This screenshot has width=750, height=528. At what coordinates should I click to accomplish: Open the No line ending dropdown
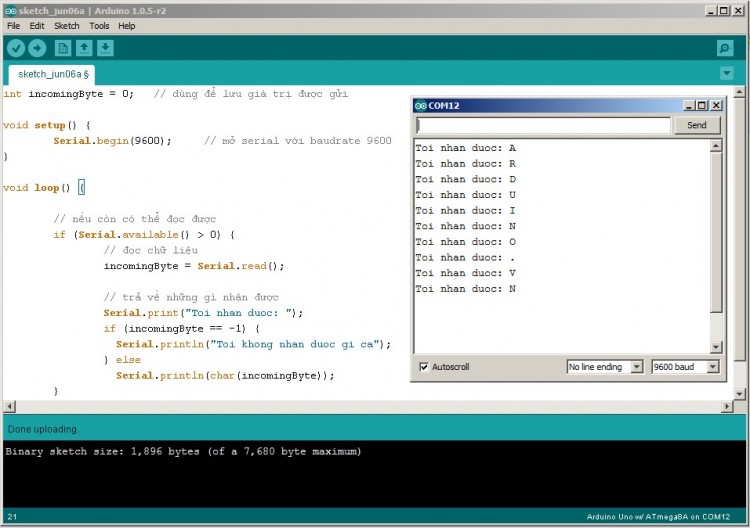(x=605, y=367)
